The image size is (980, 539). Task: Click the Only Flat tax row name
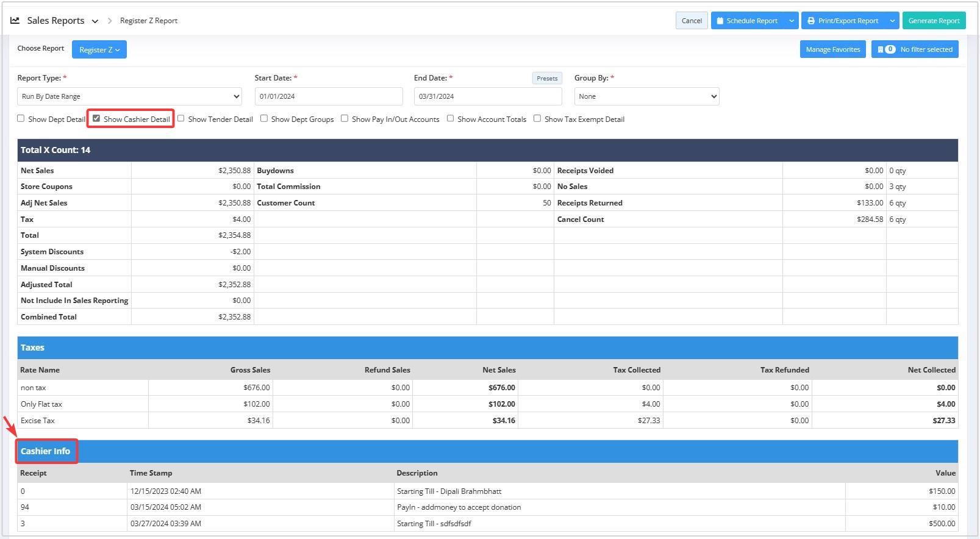41,404
